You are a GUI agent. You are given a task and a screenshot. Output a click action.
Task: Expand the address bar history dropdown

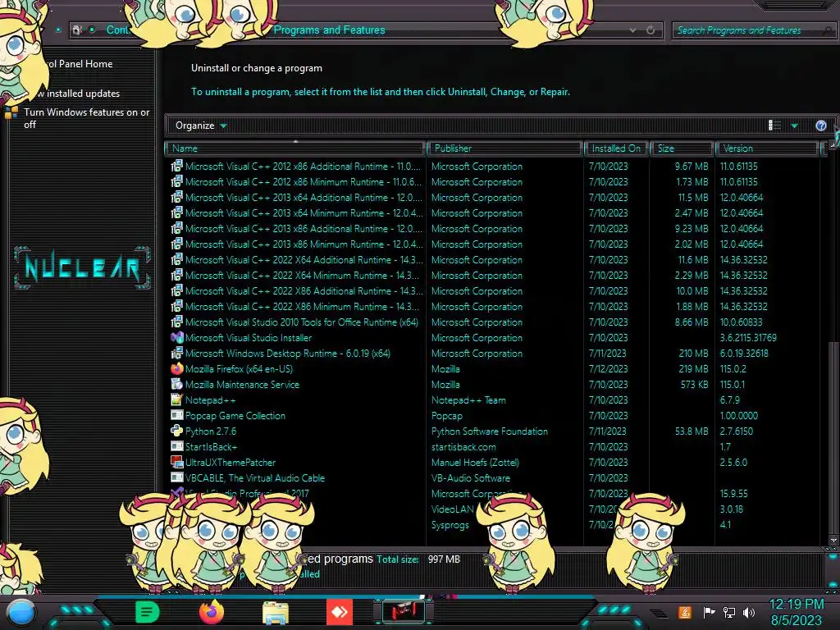[x=632, y=30]
